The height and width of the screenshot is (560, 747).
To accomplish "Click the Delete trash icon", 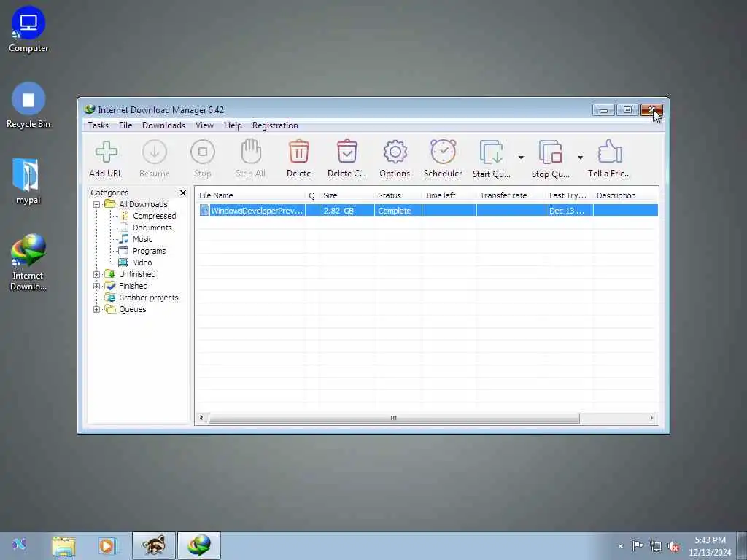I will point(298,152).
